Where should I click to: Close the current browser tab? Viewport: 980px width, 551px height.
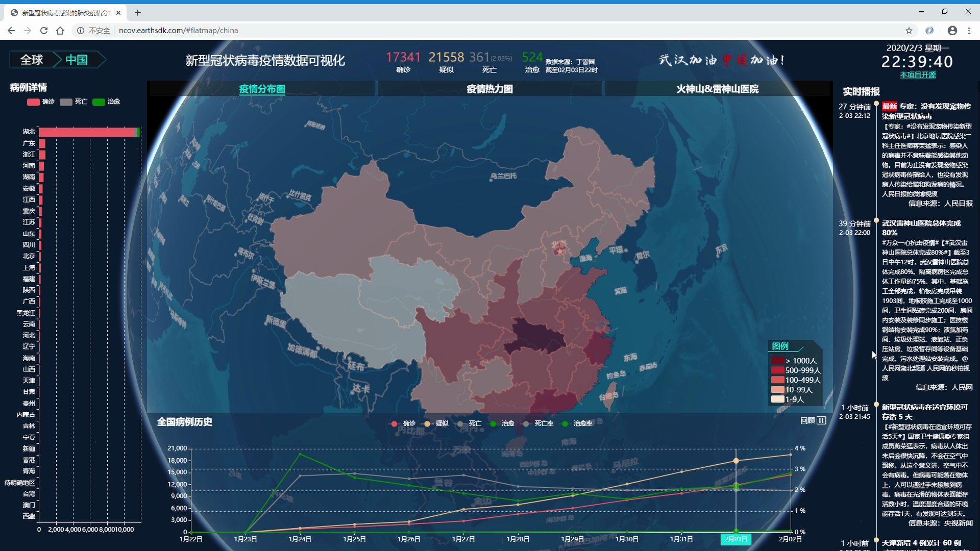coord(119,13)
